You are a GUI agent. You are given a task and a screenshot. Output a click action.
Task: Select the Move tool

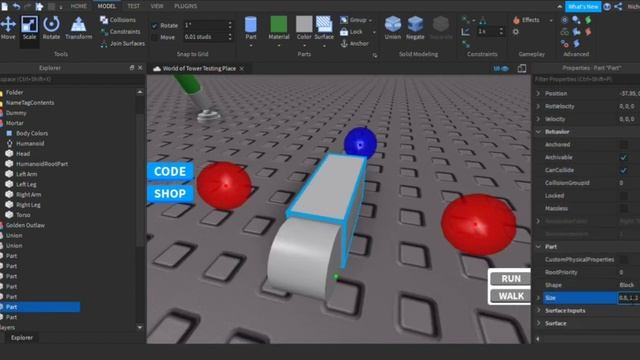pyautogui.click(x=8, y=28)
